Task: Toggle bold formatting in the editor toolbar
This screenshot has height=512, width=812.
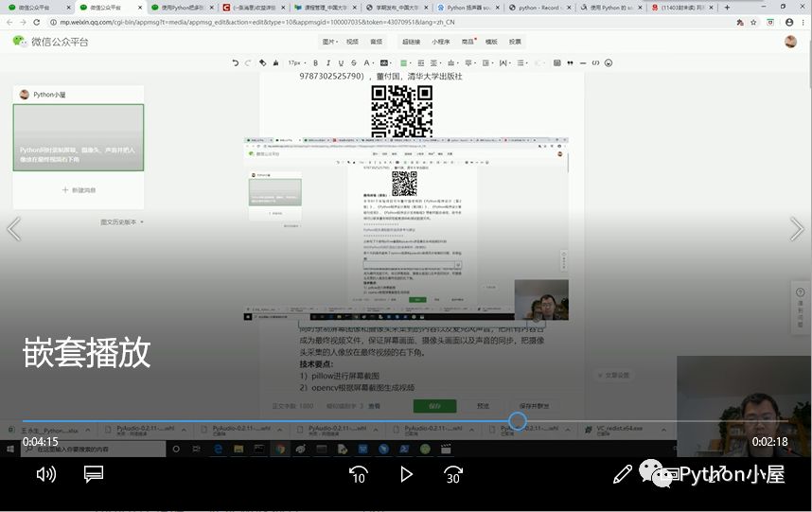Action: tap(315, 62)
